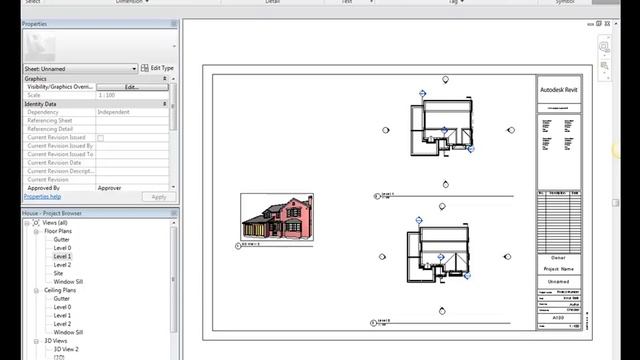Click the Properties scrollbar down arrow
This screenshot has height=360, width=640.
click(x=173, y=187)
